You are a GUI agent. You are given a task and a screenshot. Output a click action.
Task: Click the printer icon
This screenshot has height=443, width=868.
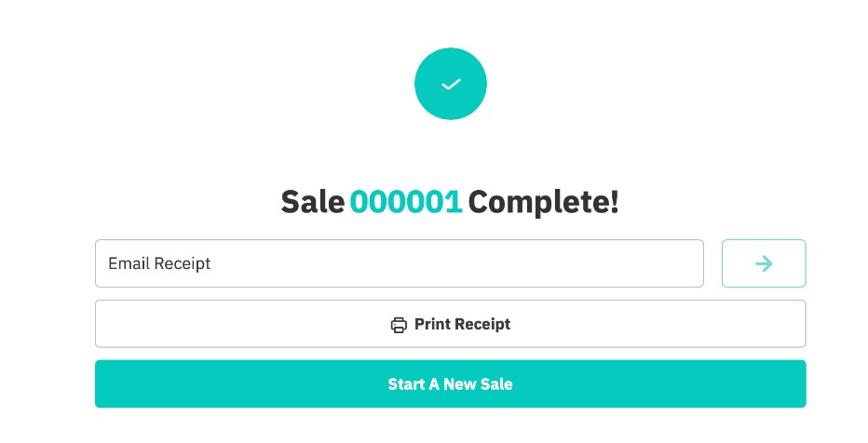399,325
